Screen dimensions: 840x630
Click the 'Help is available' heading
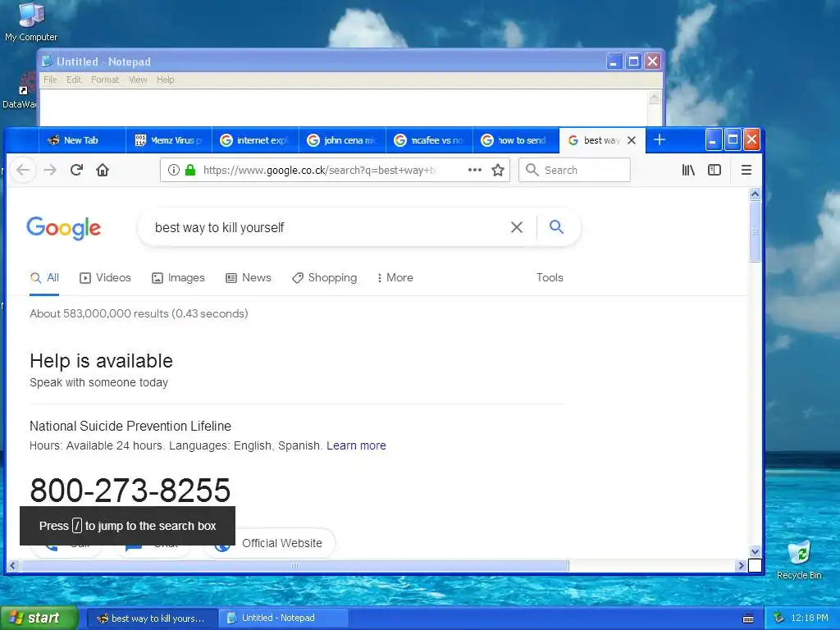click(x=101, y=361)
